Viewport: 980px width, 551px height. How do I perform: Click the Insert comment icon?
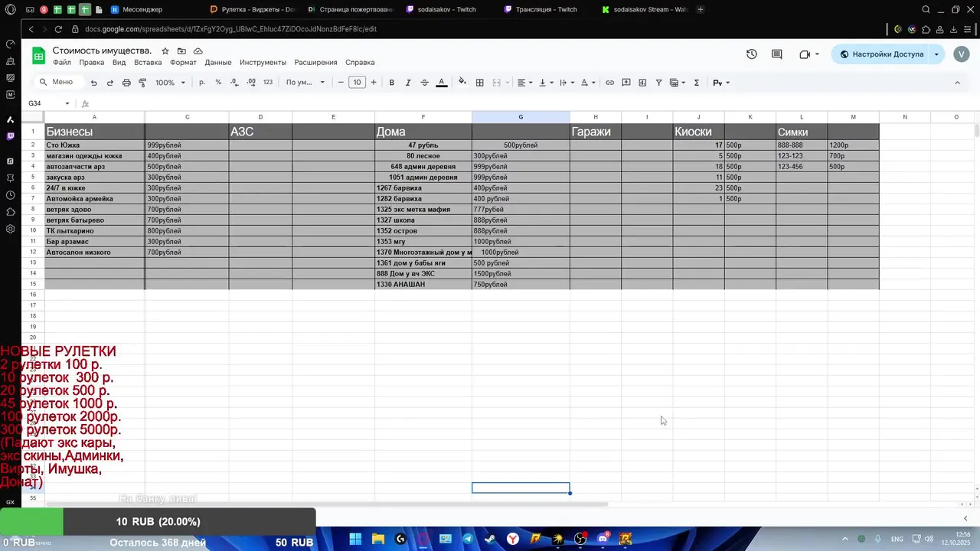[626, 83]
